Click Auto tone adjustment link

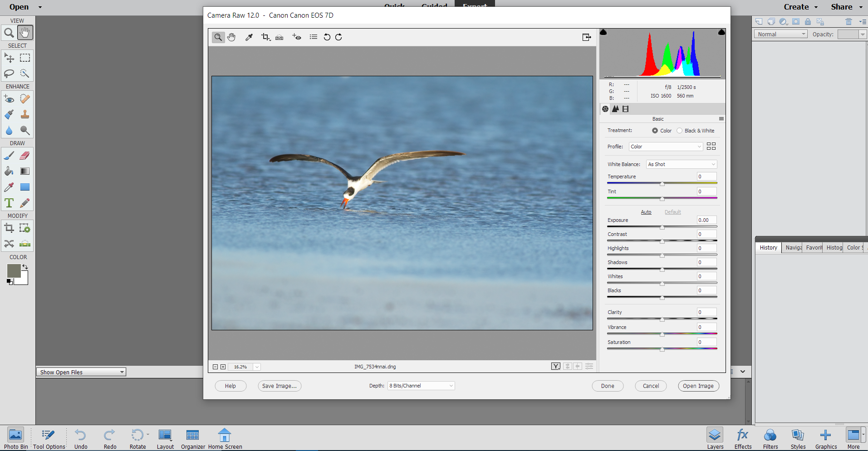[x=646, y=212]
